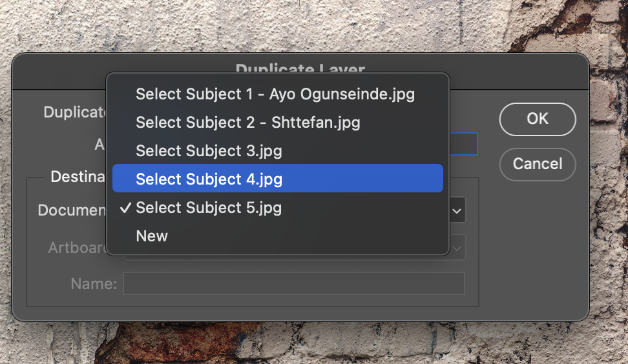This screenshot has width=628, height=364.
Task: Click the Duplicate label at dialog top
Action: pos(74,112)
